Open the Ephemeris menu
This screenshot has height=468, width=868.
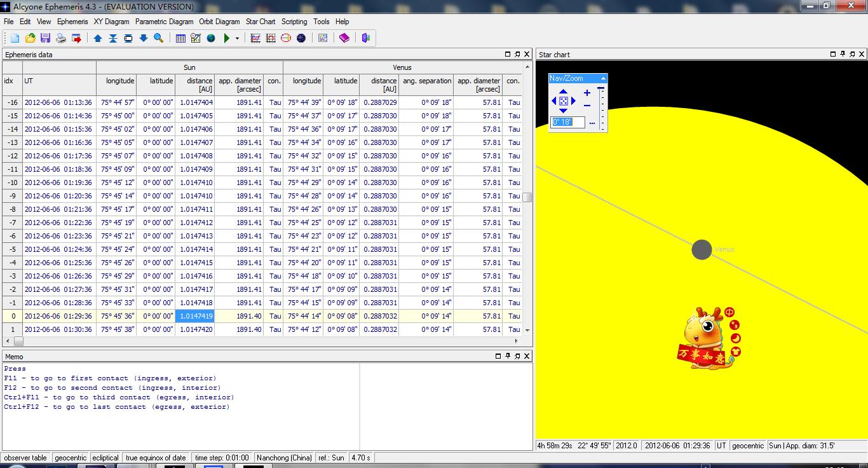coord(72,22)
